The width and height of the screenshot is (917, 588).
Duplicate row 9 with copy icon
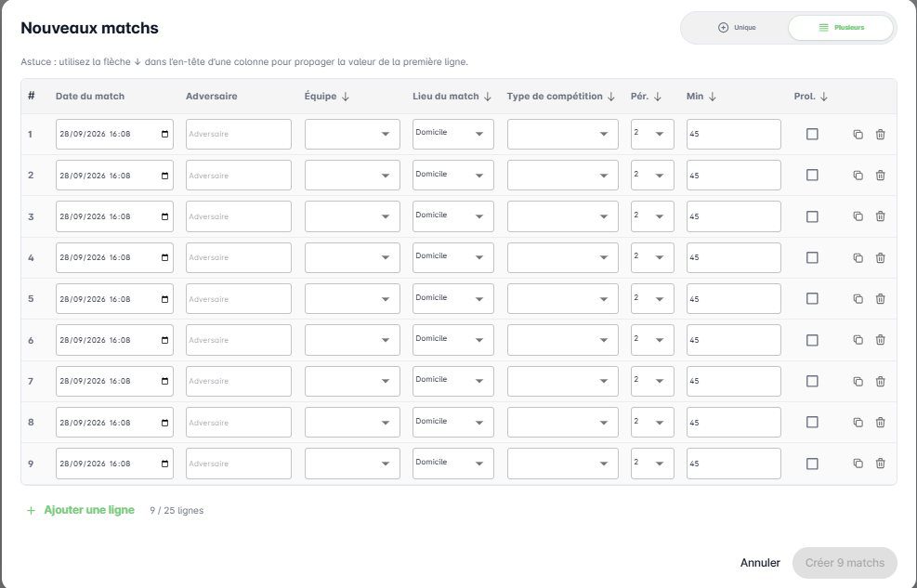click(858, 464)
